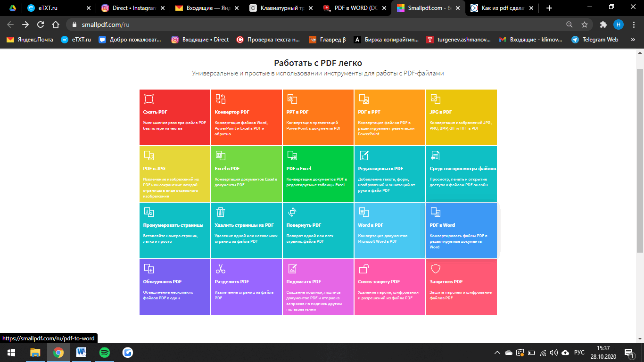Image resolution: width=644 pixels, height=362 pixels.
Task: Open the Word в PDF tool link
Action: [371, 225]
